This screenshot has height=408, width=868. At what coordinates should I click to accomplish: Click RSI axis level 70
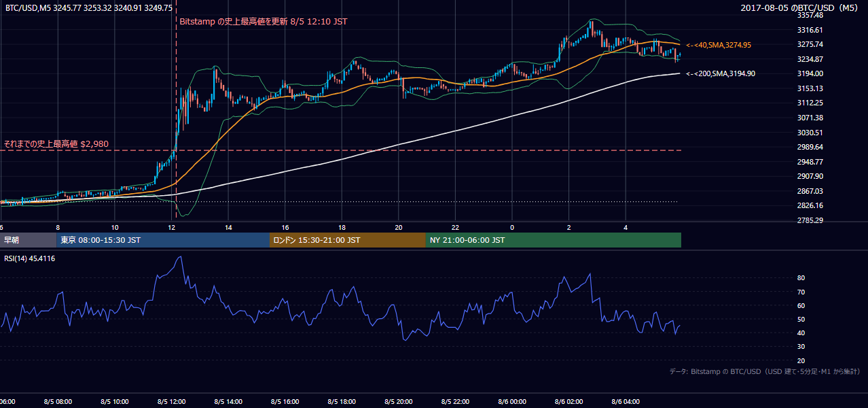click(x=801, y=292)
